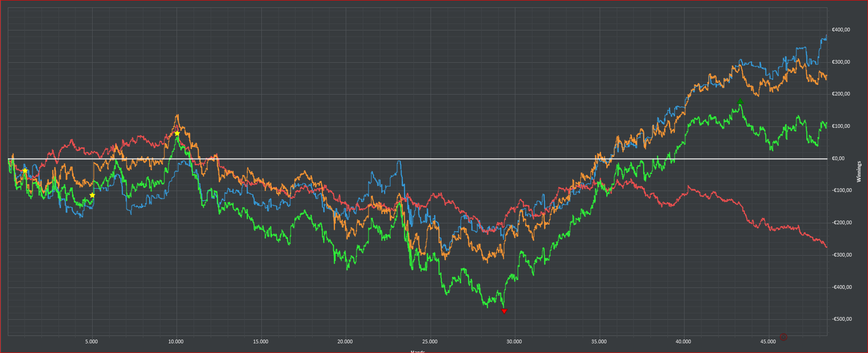Click the red down-triangle lowest-point marker

click(504, 311)
